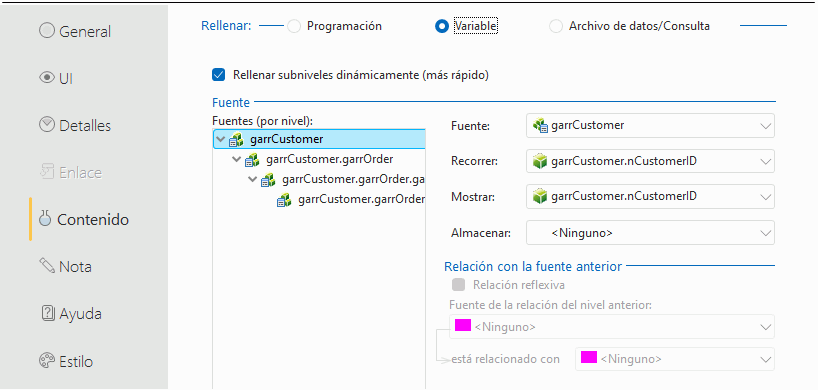Switch to the Detalles tab
818x390 pixels.
point(75,125)
